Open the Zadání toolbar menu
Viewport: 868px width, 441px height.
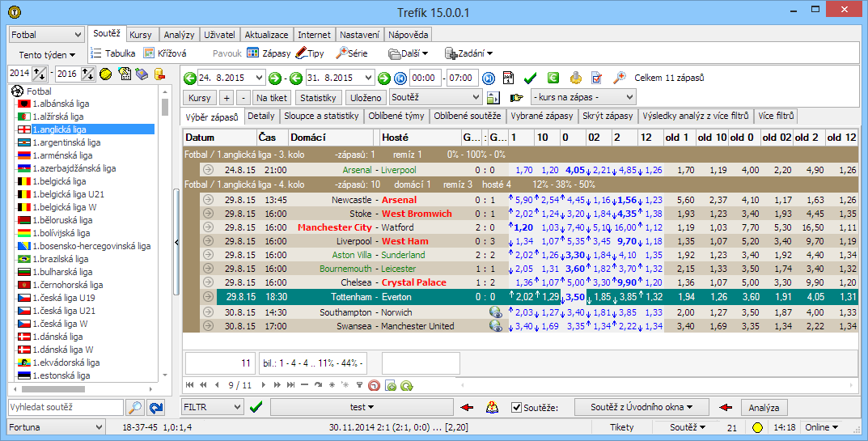[468, 53]
